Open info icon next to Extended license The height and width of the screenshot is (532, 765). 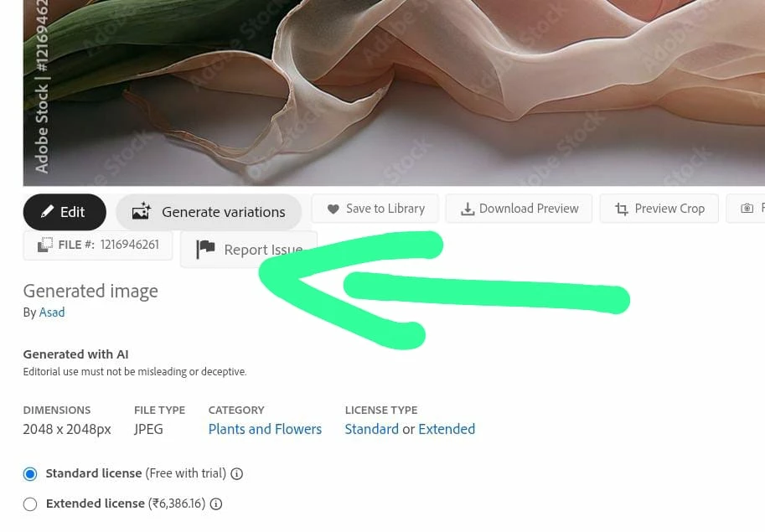(215, 504)
